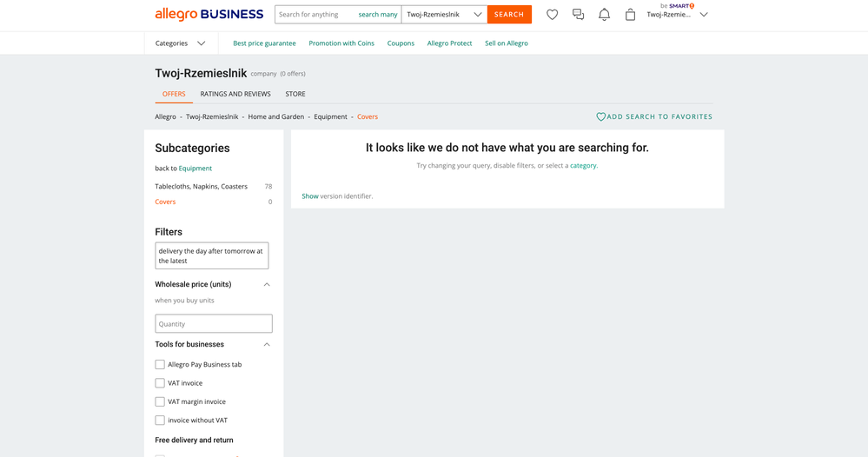
Task: Select the Covers subcategory
Action: click(x=165, y=202)
